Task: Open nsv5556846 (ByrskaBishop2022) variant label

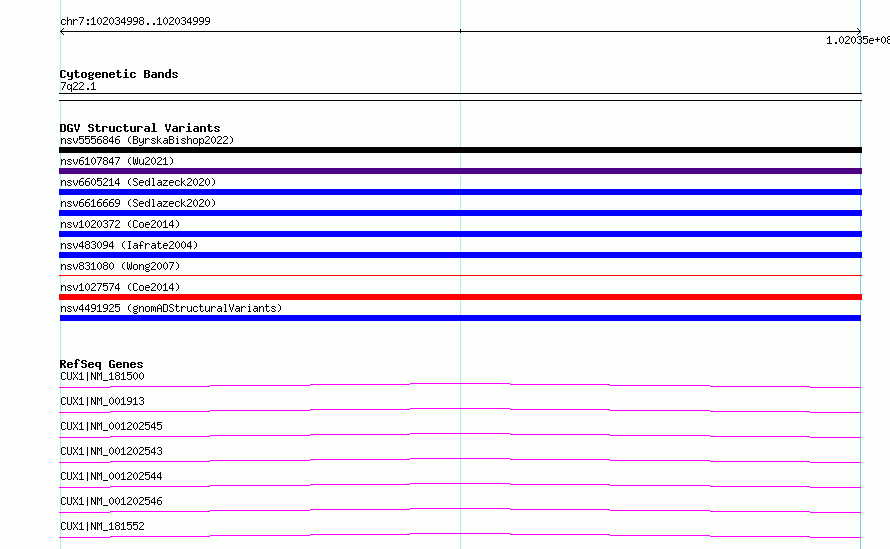Action: point(147,140)
